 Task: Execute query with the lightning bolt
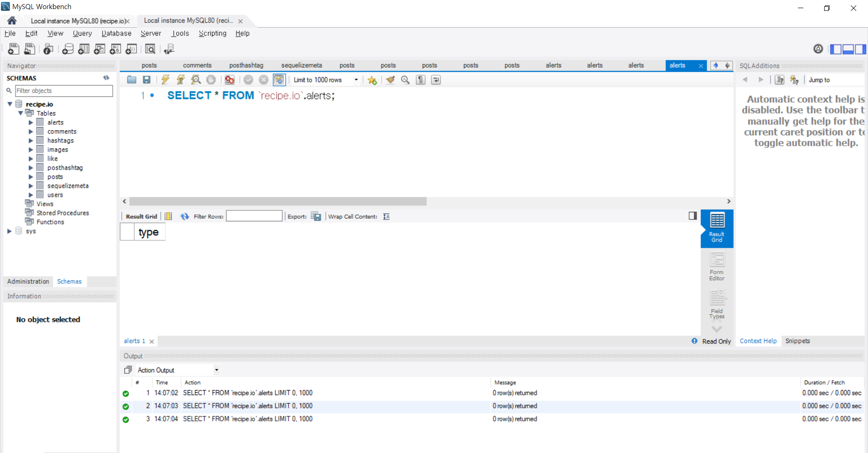[165, 80]
